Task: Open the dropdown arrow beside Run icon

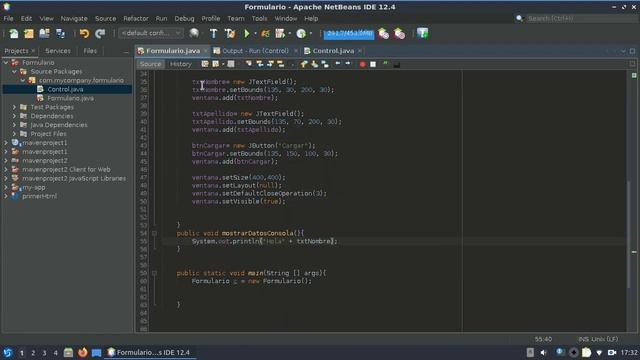Action: tap(255, 33)
